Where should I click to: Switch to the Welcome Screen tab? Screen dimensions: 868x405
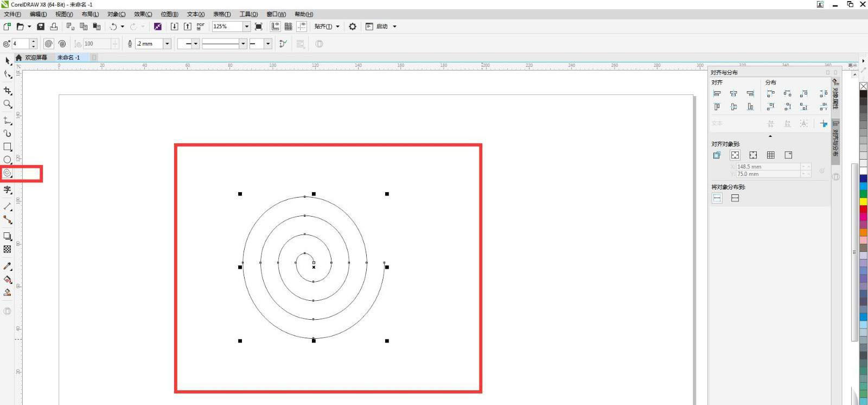36,58
